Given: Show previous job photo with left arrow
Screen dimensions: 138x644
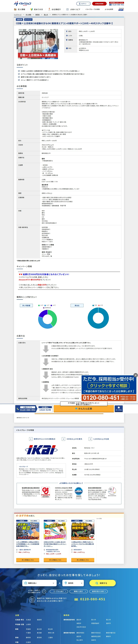Looking at the screenshot, I should click(18, 44).
